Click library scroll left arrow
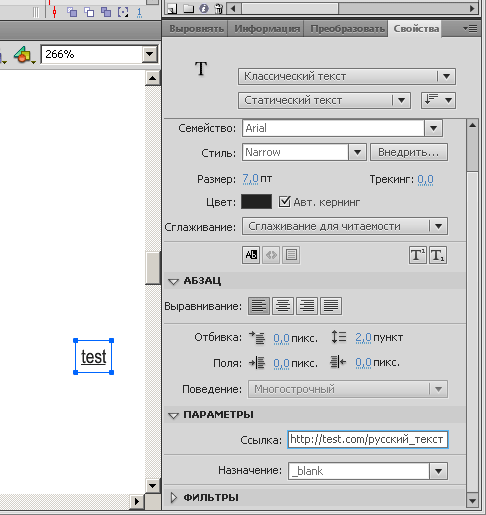 click(x=233, y=8)
